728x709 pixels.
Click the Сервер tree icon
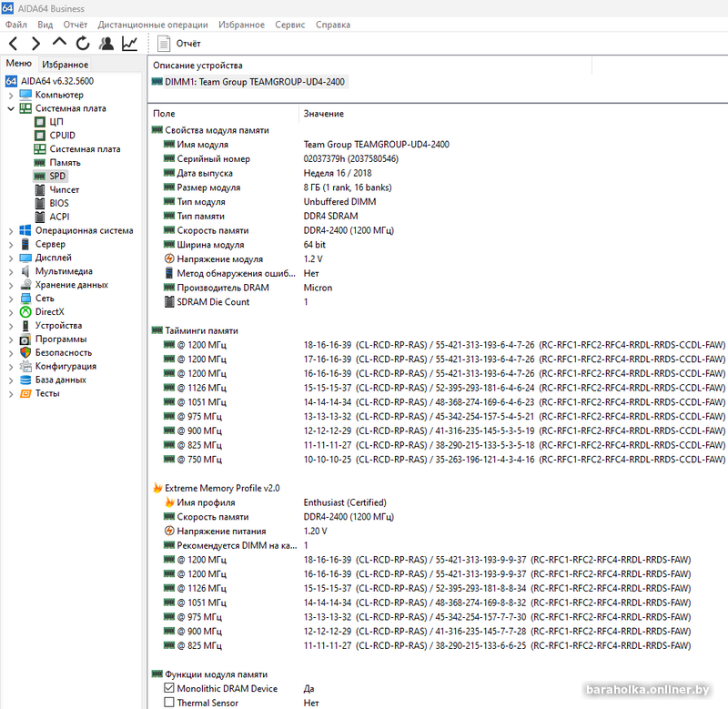[x=25, y=244]
